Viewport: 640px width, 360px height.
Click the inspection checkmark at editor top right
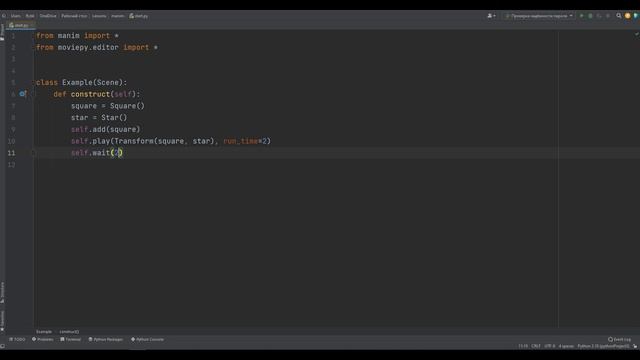click(636, 34)
